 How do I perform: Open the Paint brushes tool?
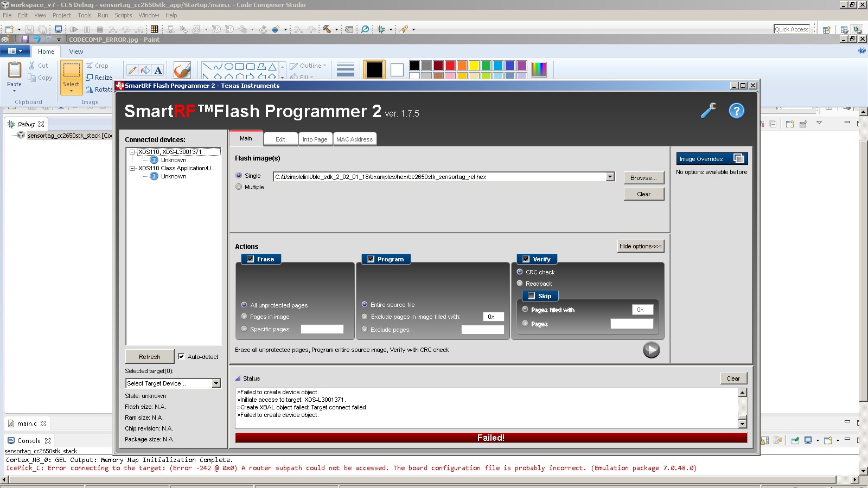tap(182, 70)
